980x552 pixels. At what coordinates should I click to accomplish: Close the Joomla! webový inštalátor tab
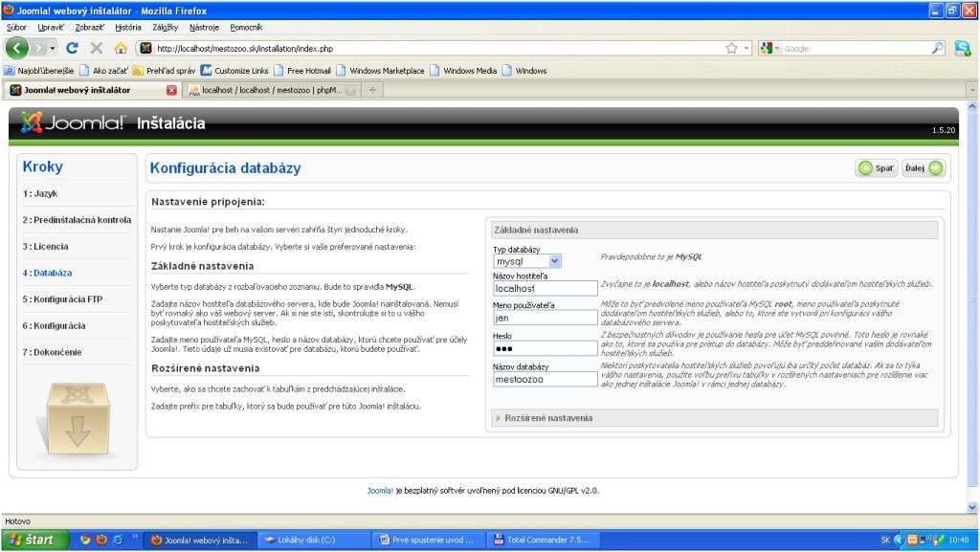171,90
